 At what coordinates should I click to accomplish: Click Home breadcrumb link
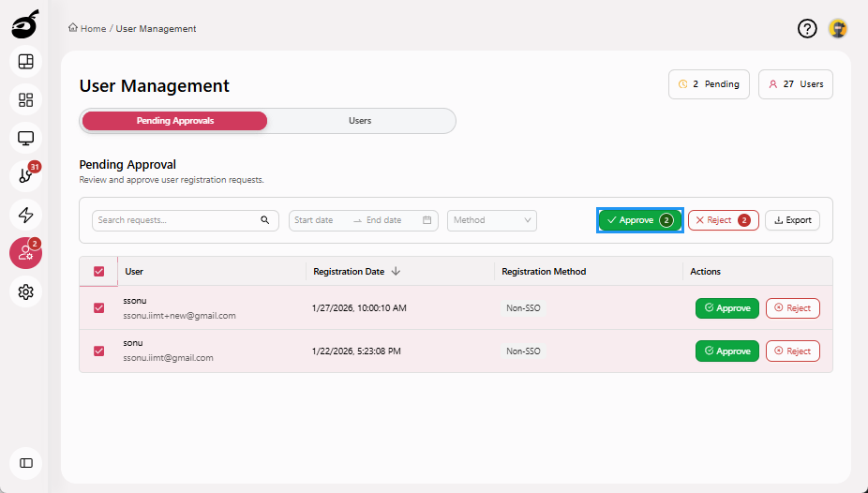tap(94, 29)
